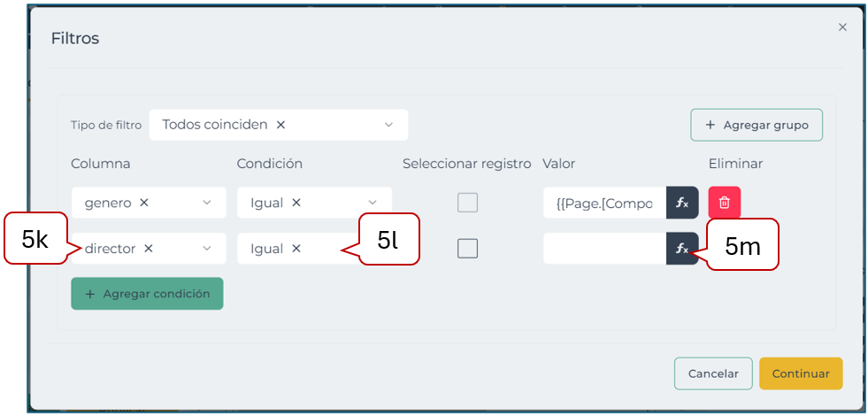Open the fx editor for genero value

682,203
